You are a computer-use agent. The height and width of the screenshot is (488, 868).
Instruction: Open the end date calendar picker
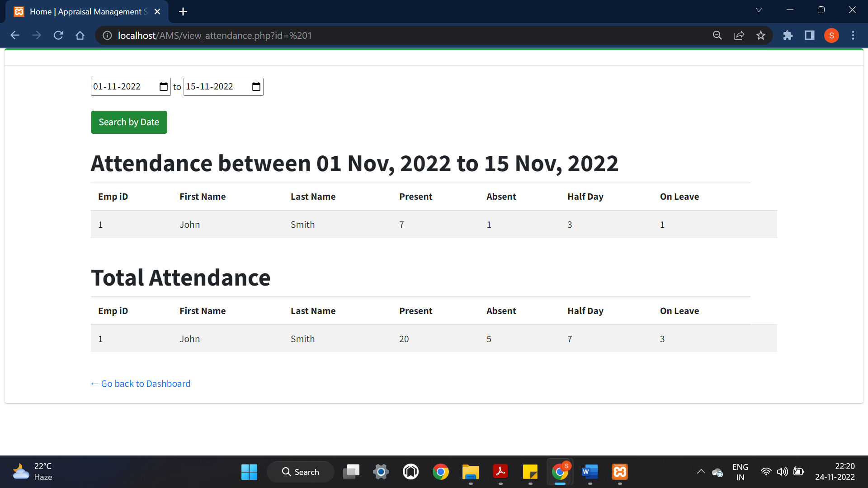(255, 86)
